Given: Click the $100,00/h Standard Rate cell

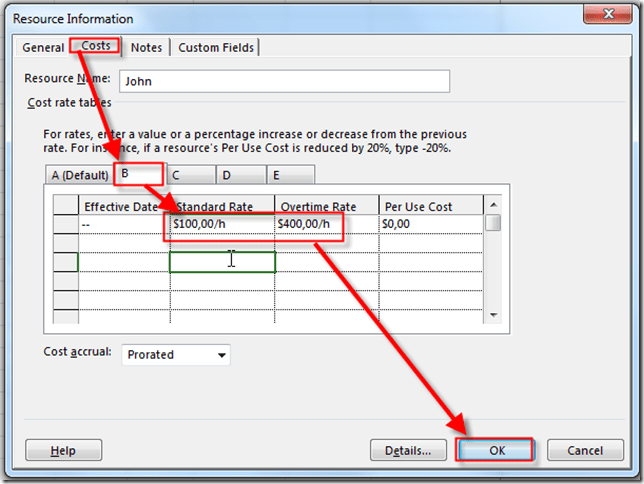Looking at the screenshot, I should click(222, 225).
